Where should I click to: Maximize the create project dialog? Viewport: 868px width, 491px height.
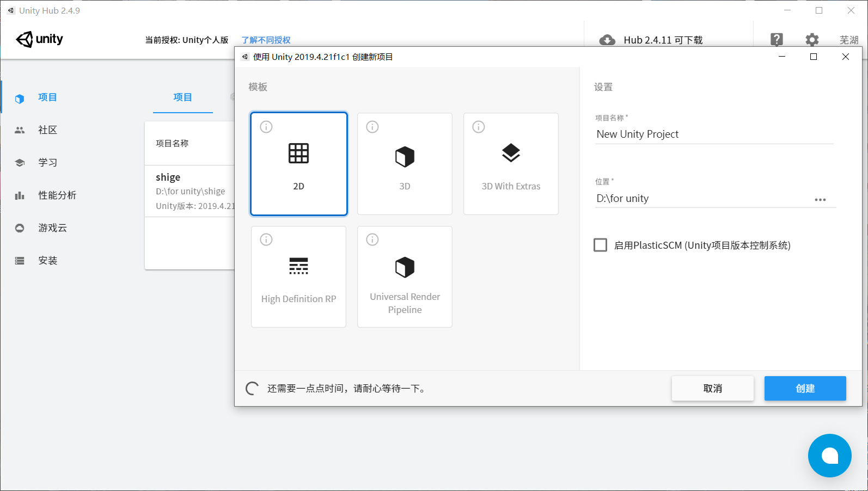pyautogui.click(x=814, y=57)
